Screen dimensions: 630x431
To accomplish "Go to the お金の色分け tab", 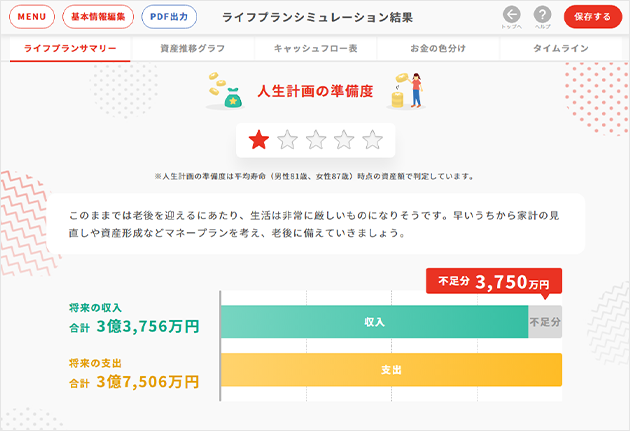I will pos(437,48).
